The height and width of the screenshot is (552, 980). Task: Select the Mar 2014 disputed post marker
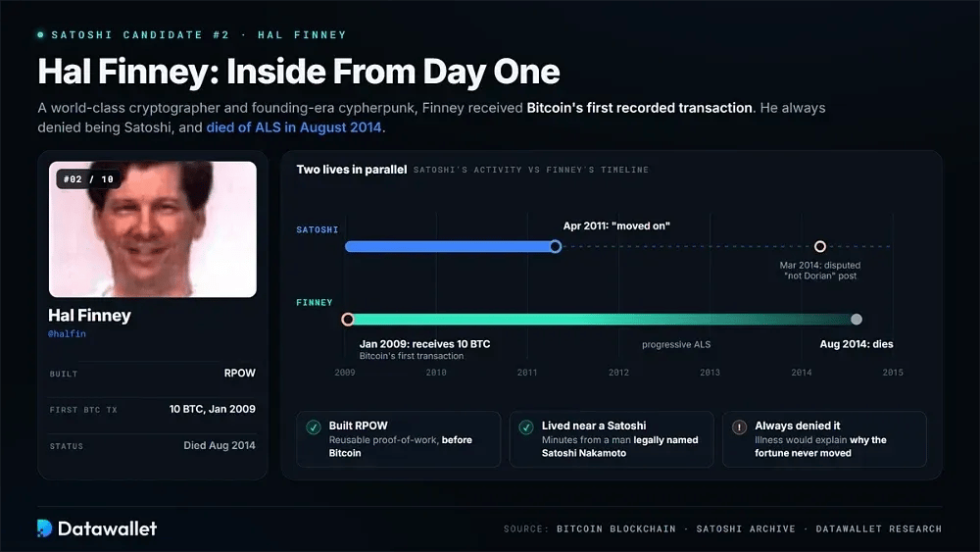(820, 246)
